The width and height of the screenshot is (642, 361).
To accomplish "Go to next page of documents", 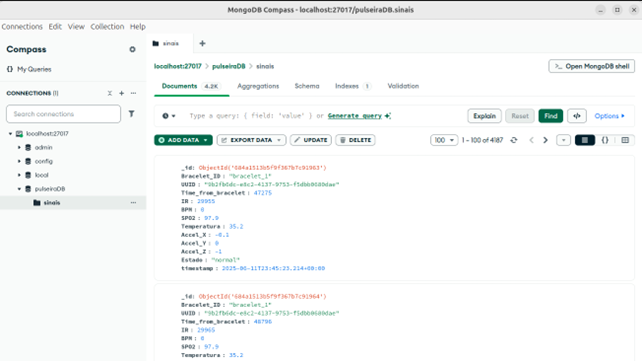I will (x=545, y=140).
